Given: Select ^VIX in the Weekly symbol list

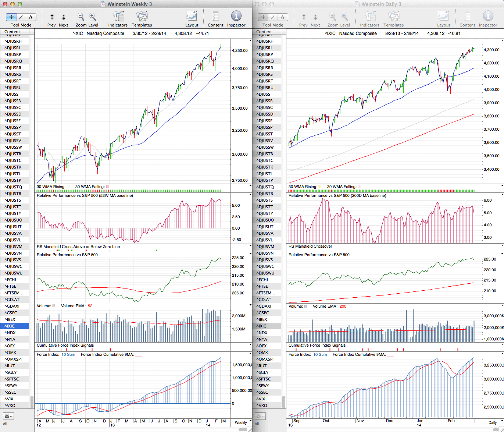Looking at the screenshot, I should [x=15, y=399].
